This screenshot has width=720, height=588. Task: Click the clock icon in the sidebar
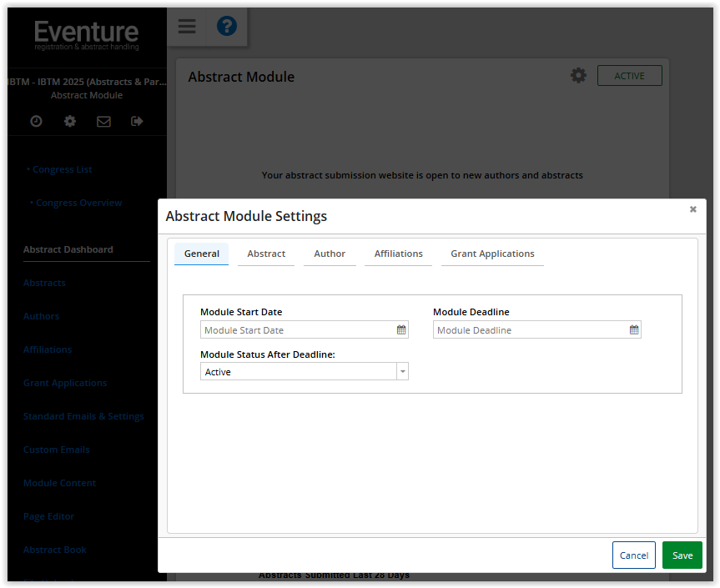pos(35,121)
